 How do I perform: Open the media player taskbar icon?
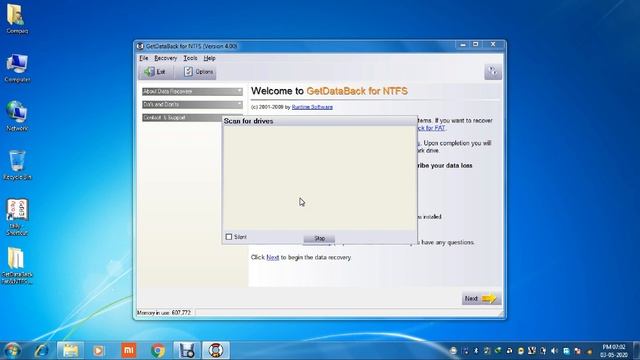point(98,351)
